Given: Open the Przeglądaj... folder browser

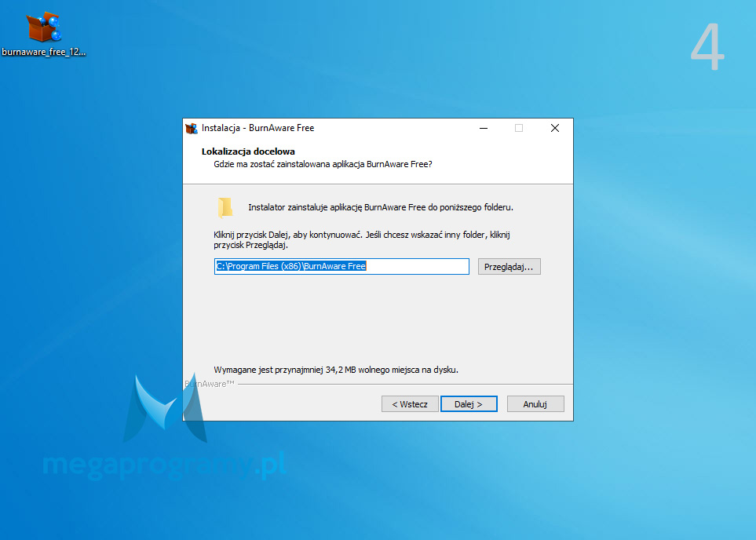Looking at the screenshot, I should pyautogui.click(x=509, y=267).
